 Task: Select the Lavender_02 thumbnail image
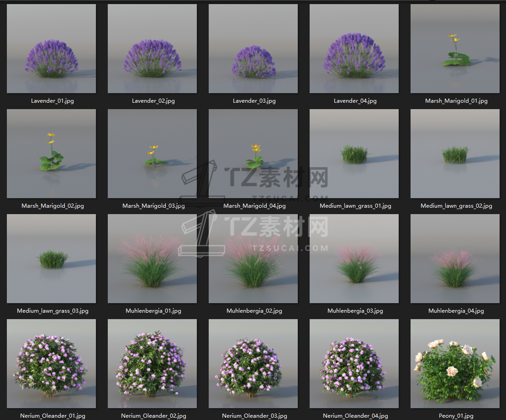tap(153, 49)
